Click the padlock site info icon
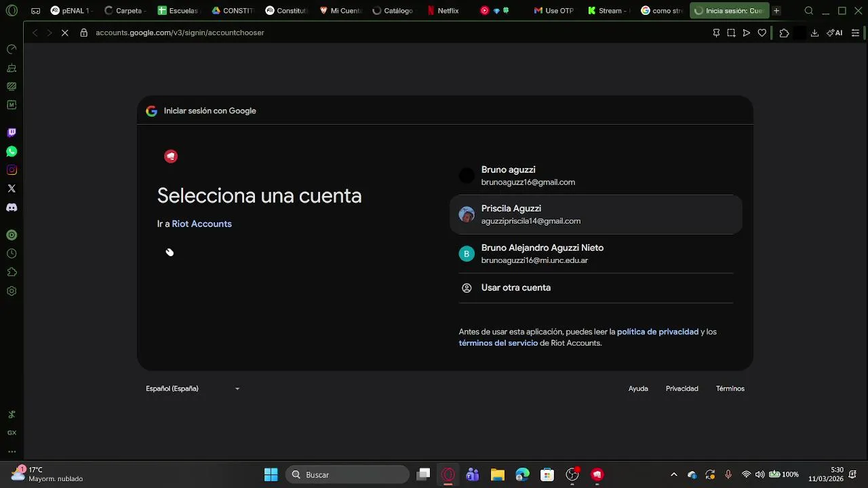This screenshot has height=488, width=868. (x=83, y=33)
